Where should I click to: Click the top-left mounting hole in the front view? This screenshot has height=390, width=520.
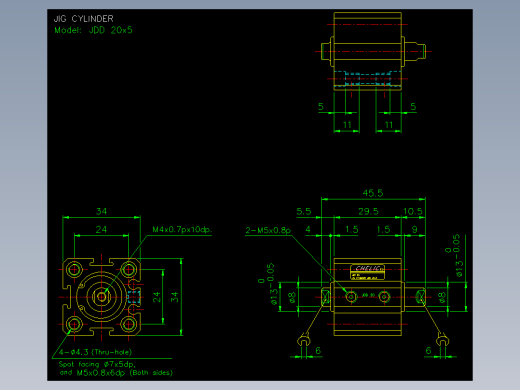tap(74, 269)
